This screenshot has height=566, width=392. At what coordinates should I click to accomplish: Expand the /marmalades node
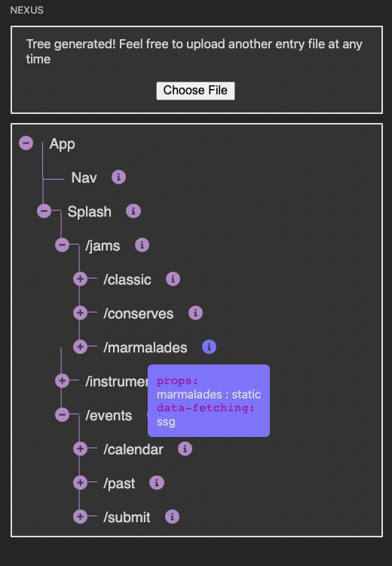(80, 346)
